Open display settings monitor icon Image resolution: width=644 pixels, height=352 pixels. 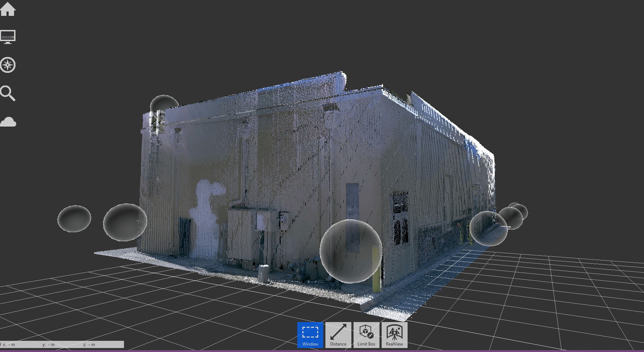[8, 37]
